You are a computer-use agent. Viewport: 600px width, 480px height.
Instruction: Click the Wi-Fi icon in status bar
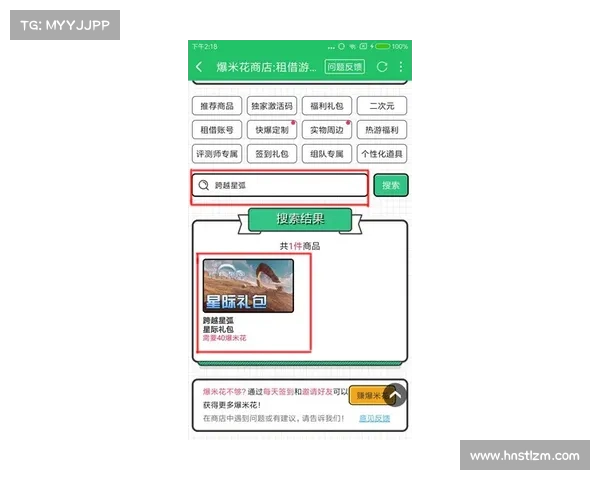[352, 46]
